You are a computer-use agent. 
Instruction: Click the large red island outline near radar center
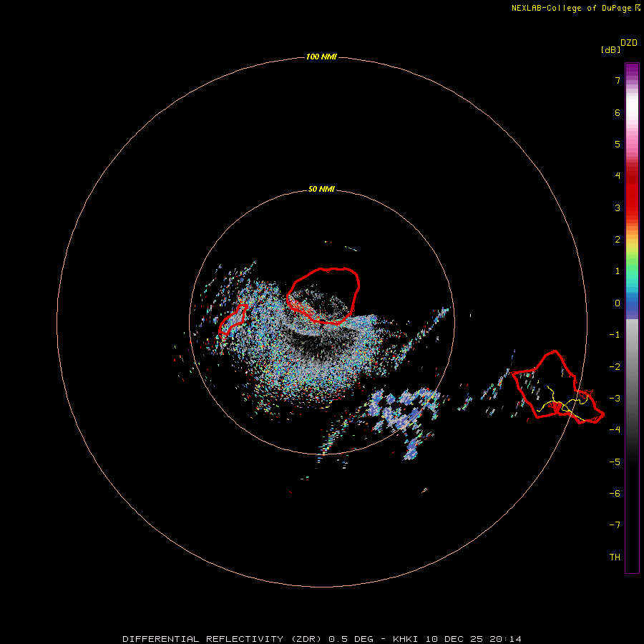click(x=323, y=296)
